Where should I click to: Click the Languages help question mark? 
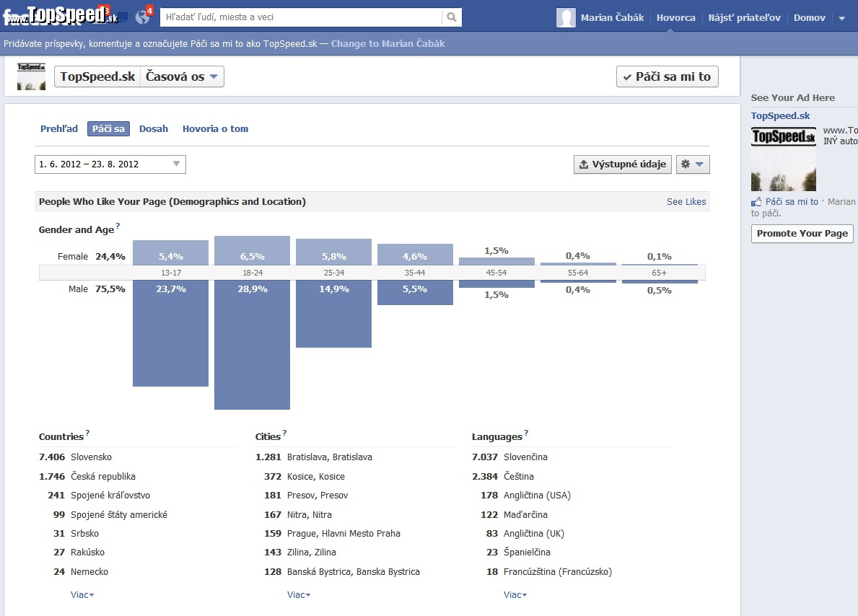526,433
